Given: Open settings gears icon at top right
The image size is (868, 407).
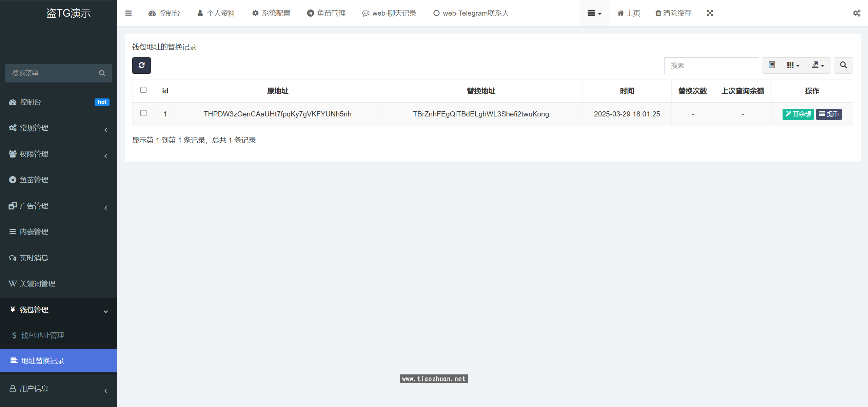Looking at the screenshot, I should (x=856, y=13).
